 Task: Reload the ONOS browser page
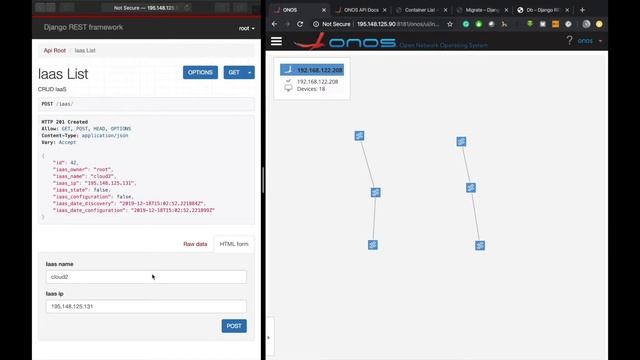tap(300, 24)
